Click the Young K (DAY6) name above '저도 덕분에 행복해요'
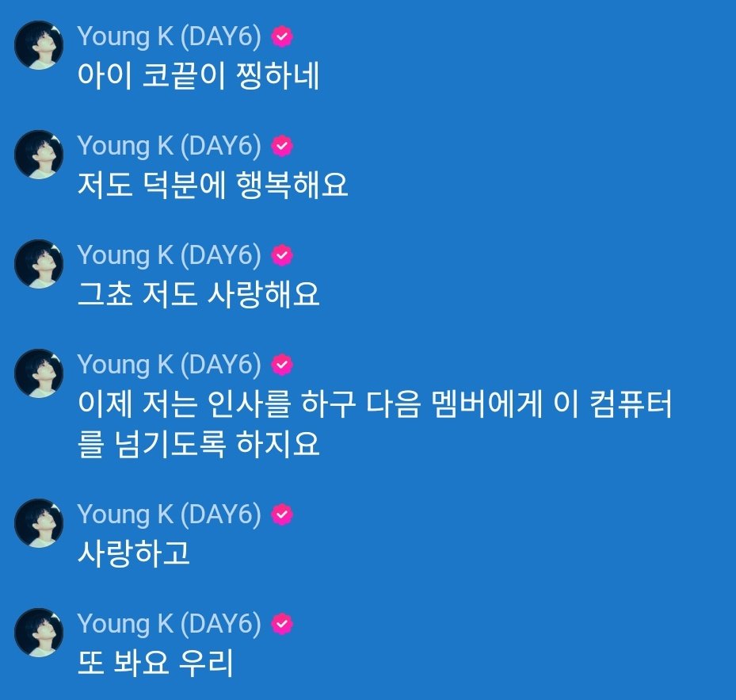Viewport: 736px width, 700px height. coord(169,147)
